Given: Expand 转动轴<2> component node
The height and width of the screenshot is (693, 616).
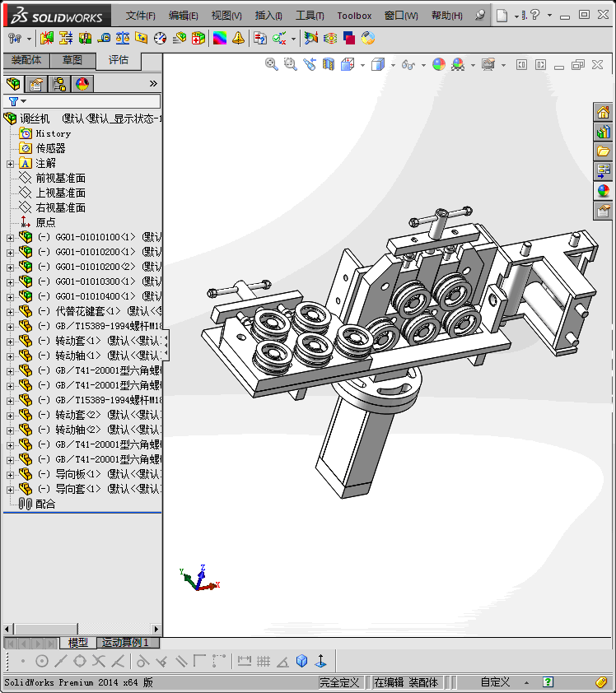Looking at the screenshot, I should point(10,430).
